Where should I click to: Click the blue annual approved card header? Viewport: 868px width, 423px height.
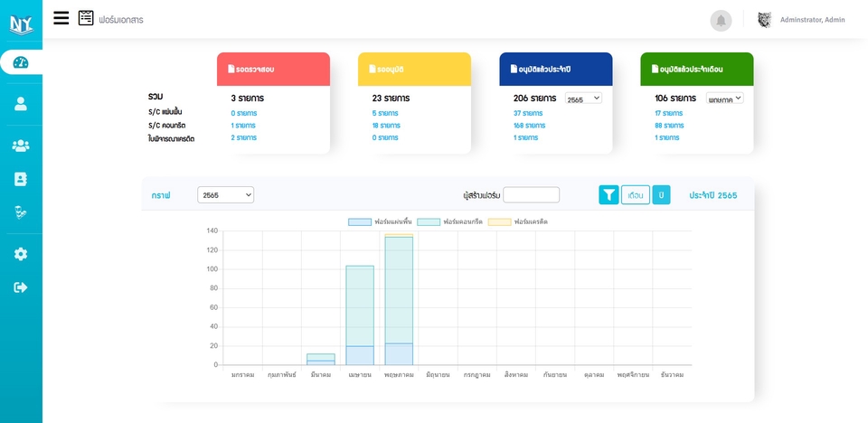point(556,70)
